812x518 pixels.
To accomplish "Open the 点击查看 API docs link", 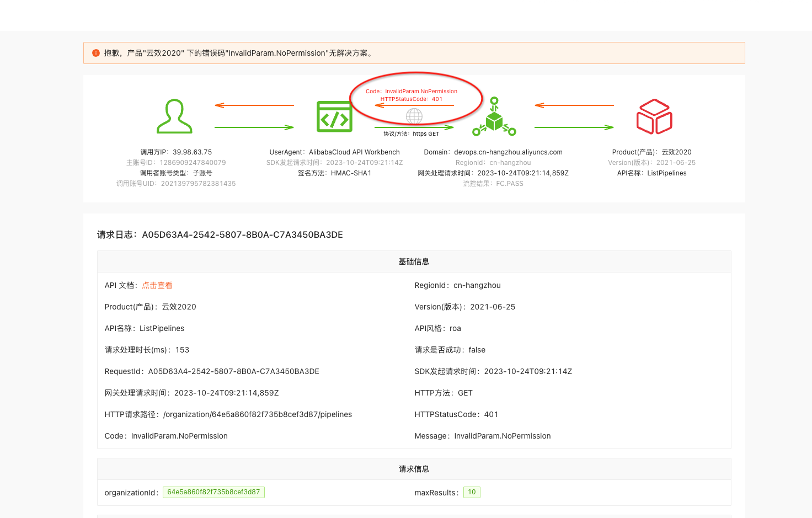I will (157, 285).
